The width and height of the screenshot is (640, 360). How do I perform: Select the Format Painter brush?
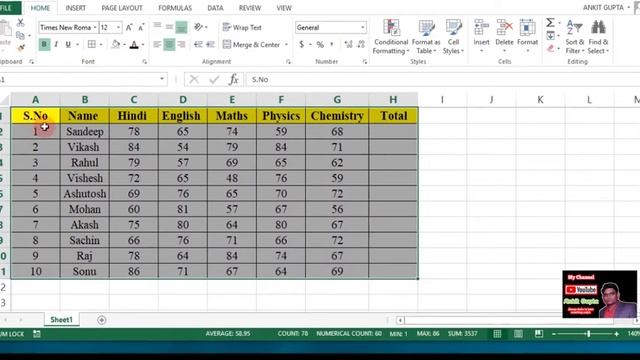tap(20, 48)
